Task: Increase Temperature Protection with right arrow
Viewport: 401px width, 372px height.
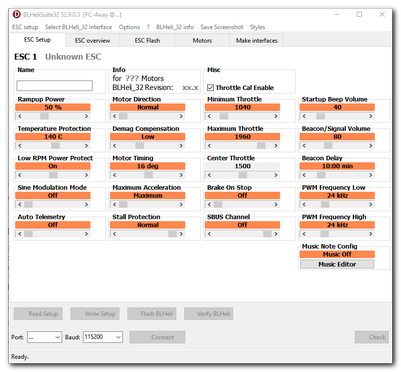Action: 87,146
